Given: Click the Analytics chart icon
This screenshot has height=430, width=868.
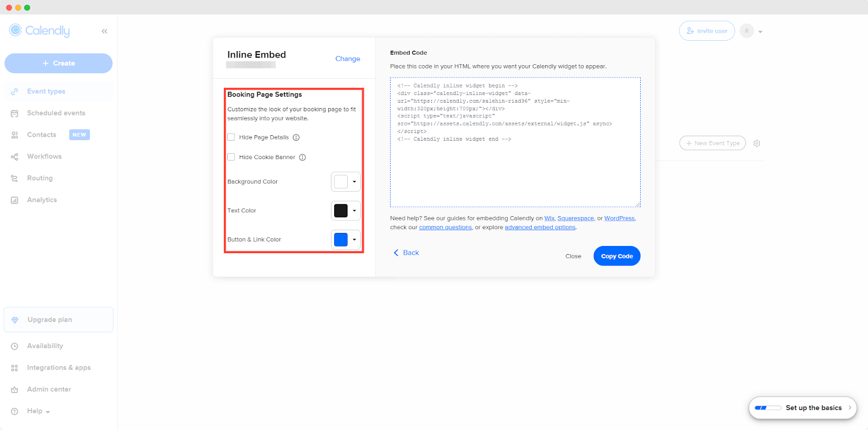Looking at the screenshot, I should [15, 200].
